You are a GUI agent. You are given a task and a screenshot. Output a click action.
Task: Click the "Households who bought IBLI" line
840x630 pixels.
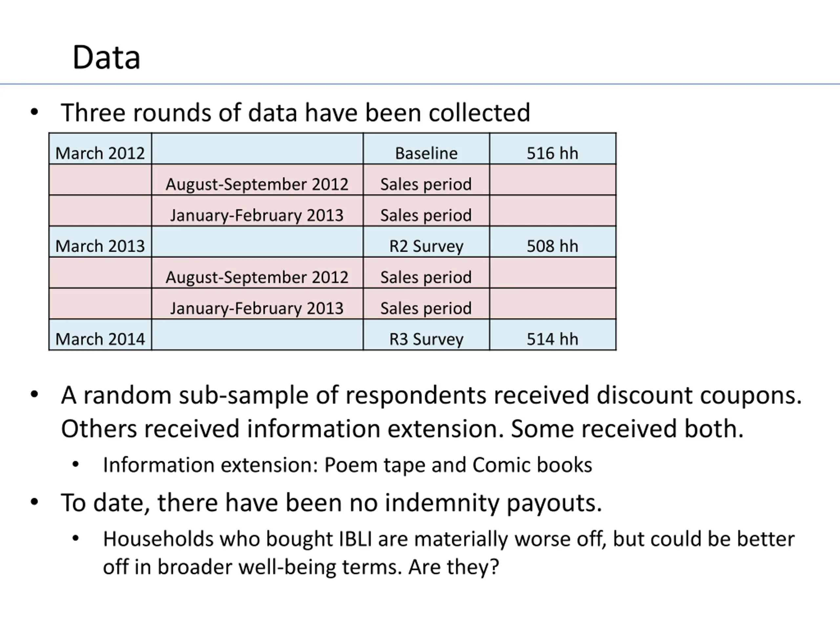pyautogui.click(x=449, y=539)
